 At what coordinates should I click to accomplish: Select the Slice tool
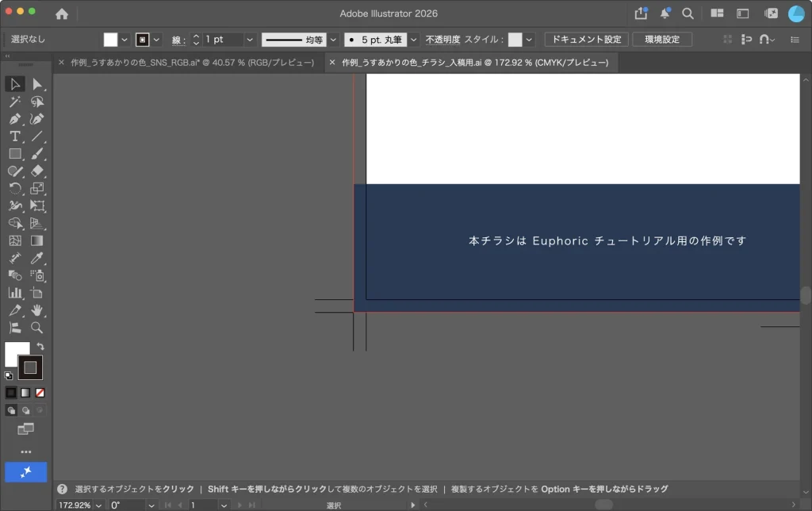pos(15,310)
